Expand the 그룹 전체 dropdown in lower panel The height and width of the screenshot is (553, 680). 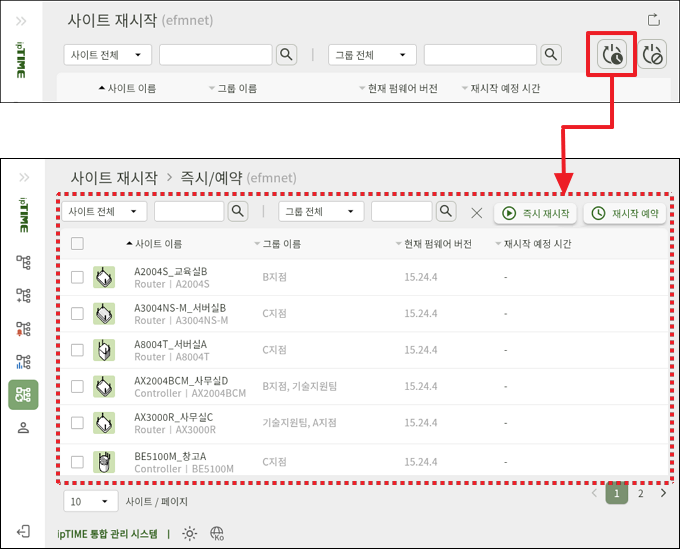[320, 212]
